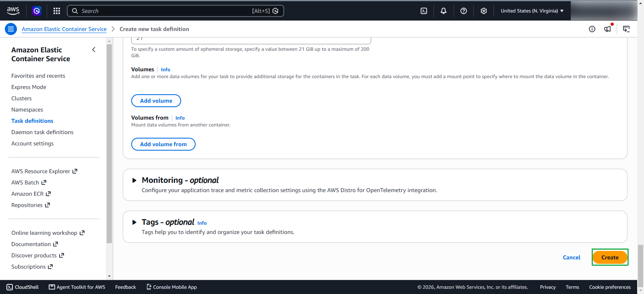
Task: Open the tutorials panel icon at far right
Action: [x=626, y=29]
